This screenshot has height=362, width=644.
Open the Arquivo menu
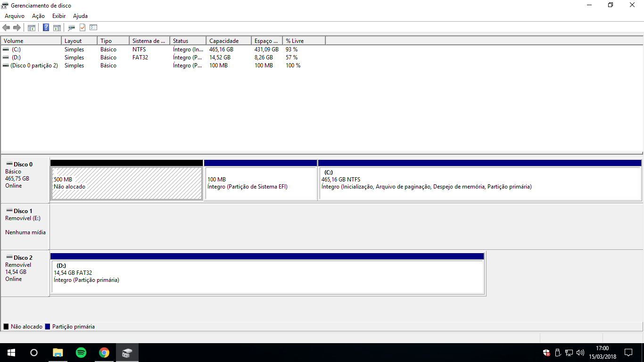15,16
